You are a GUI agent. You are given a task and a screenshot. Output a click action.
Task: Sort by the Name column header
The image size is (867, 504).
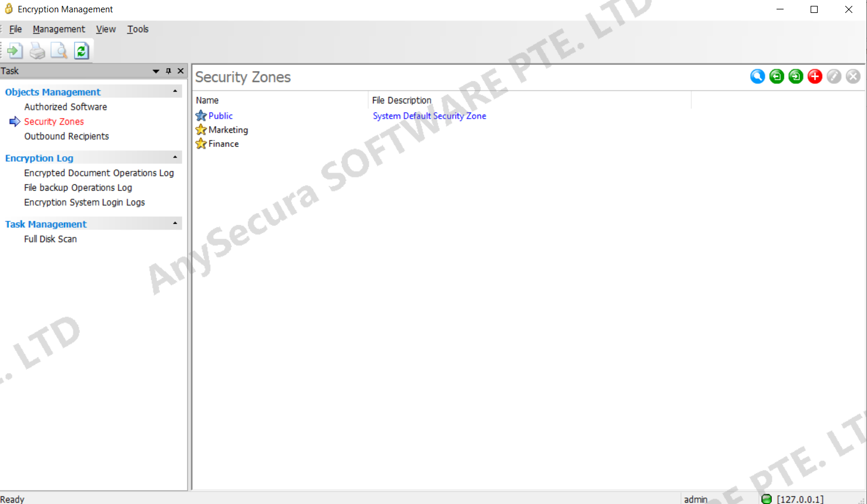[x=281, y=100]
